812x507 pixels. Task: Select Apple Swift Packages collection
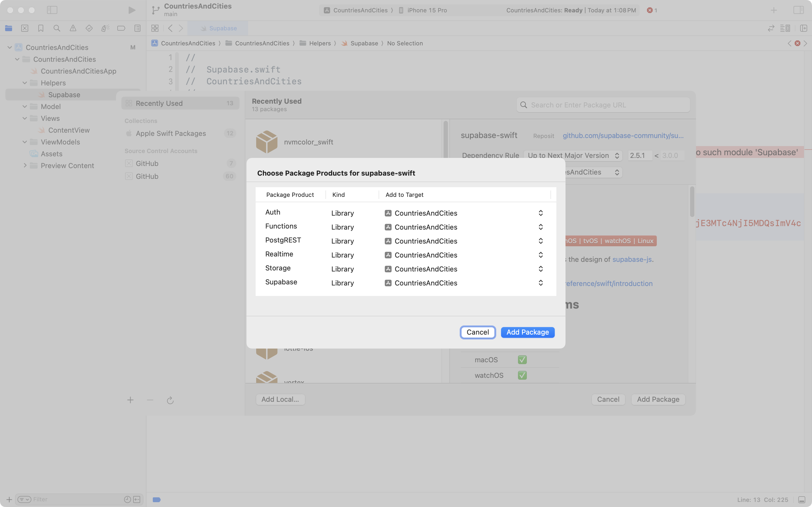171,133
